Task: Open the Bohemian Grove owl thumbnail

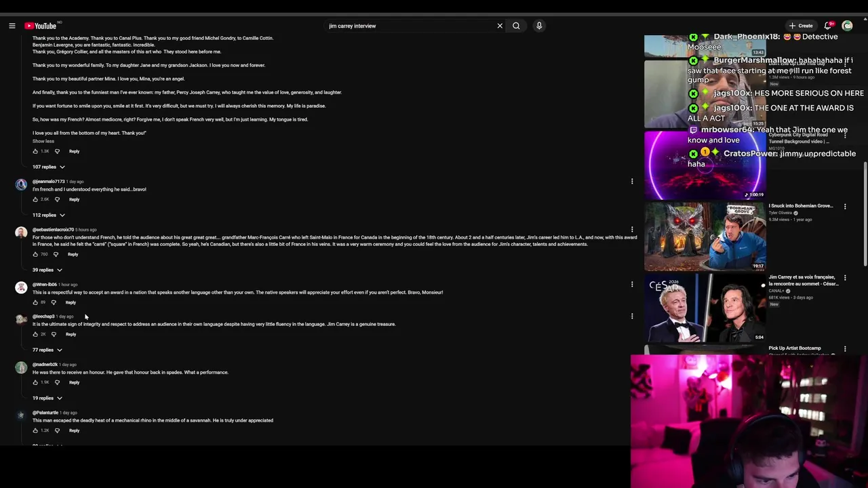Action: [705, 236]
